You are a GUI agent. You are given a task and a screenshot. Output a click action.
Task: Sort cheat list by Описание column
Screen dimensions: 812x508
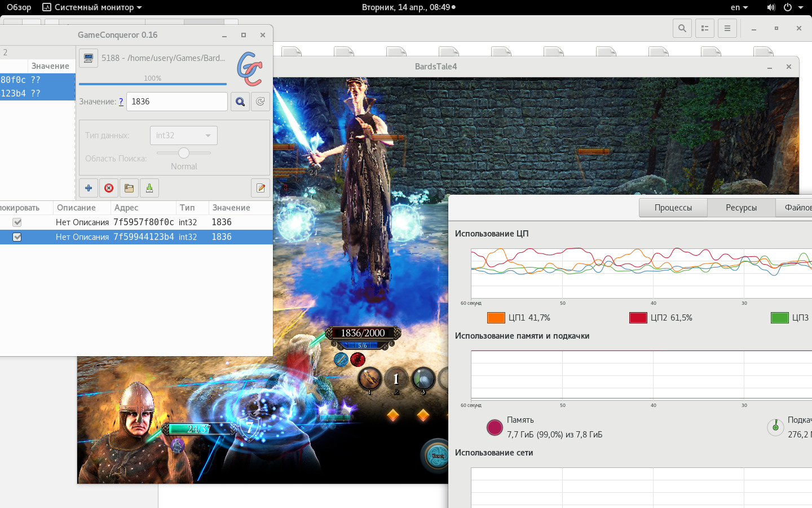click(82, 208)
